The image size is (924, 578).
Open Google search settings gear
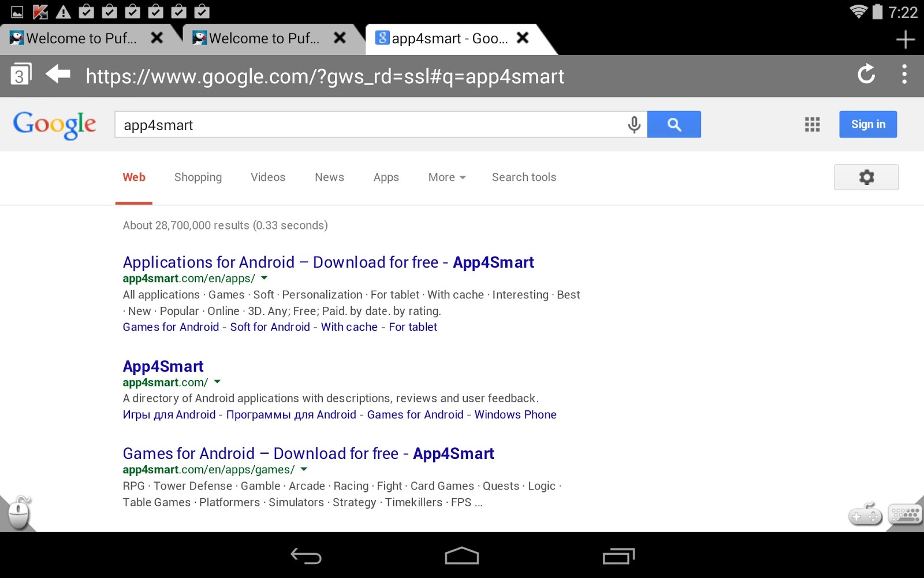(x=866, y=177)
